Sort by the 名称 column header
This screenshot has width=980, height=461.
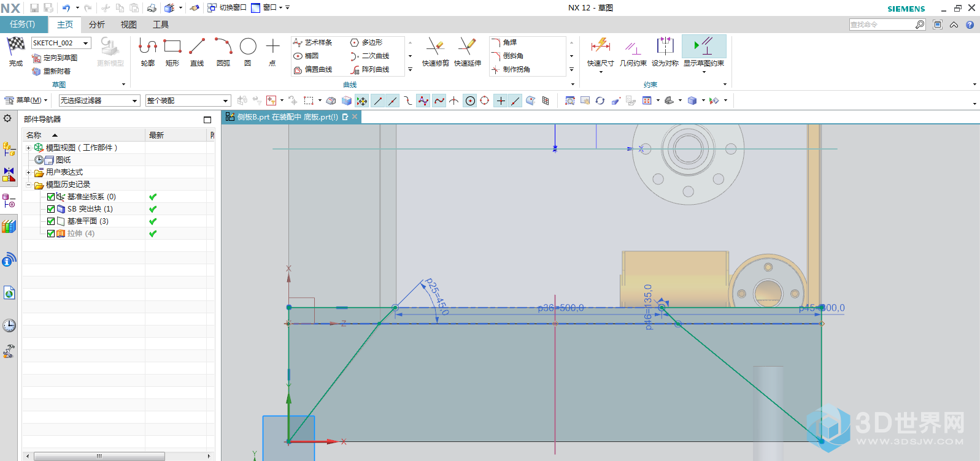(x=83, y=135)
